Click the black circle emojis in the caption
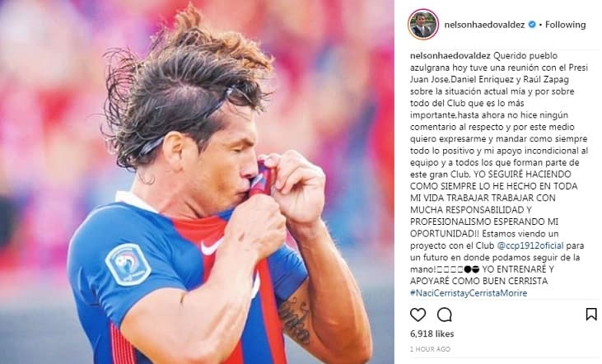602x364 pixels. [x=471, y=269]
